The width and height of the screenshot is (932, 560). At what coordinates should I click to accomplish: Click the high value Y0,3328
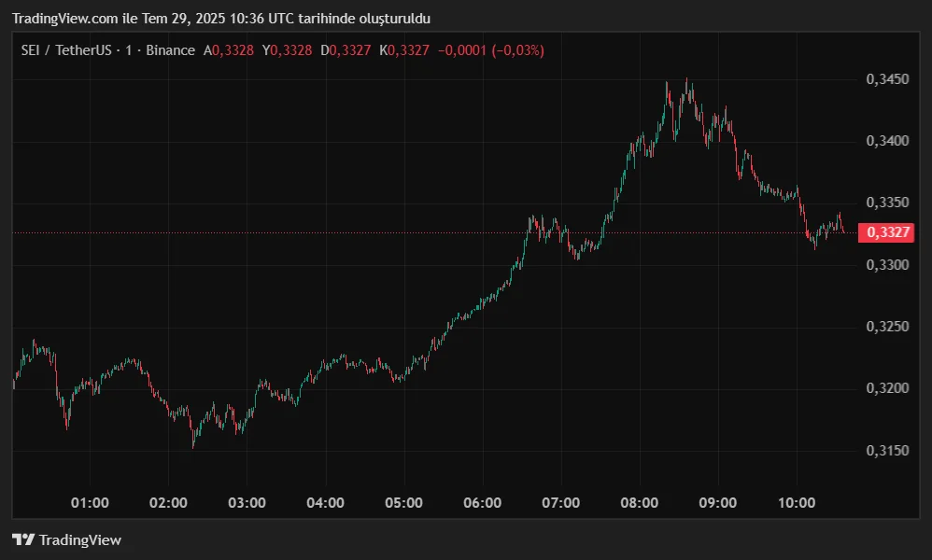287,50
